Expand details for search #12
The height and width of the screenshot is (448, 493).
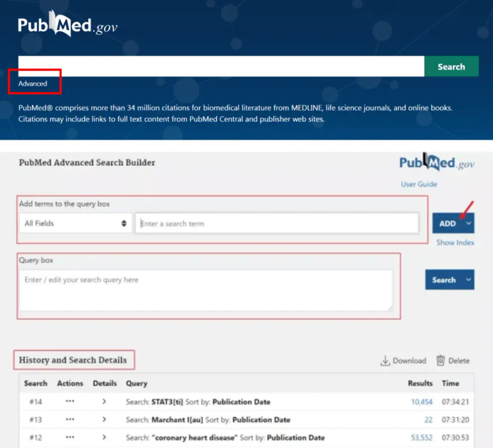click(104, 438)
